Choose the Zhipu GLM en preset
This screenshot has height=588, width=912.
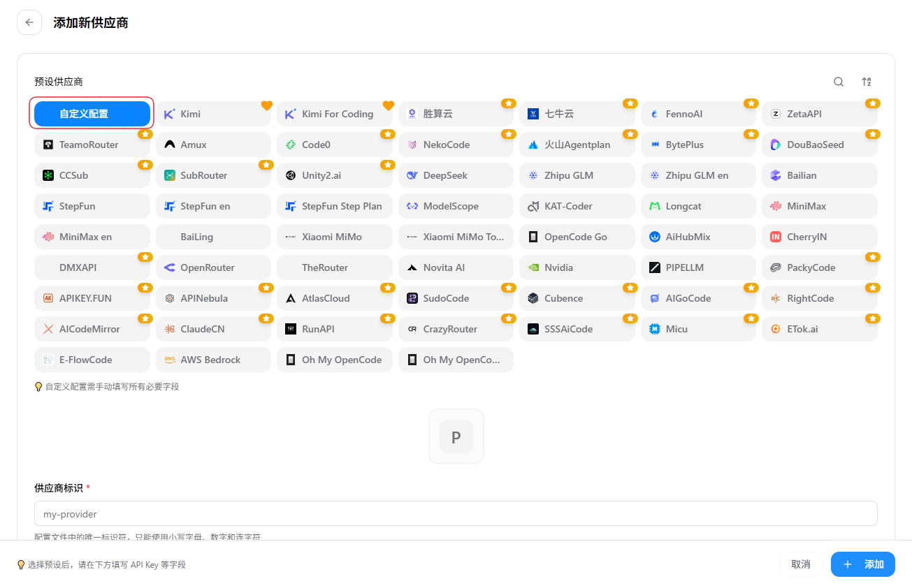coord(698,175)
